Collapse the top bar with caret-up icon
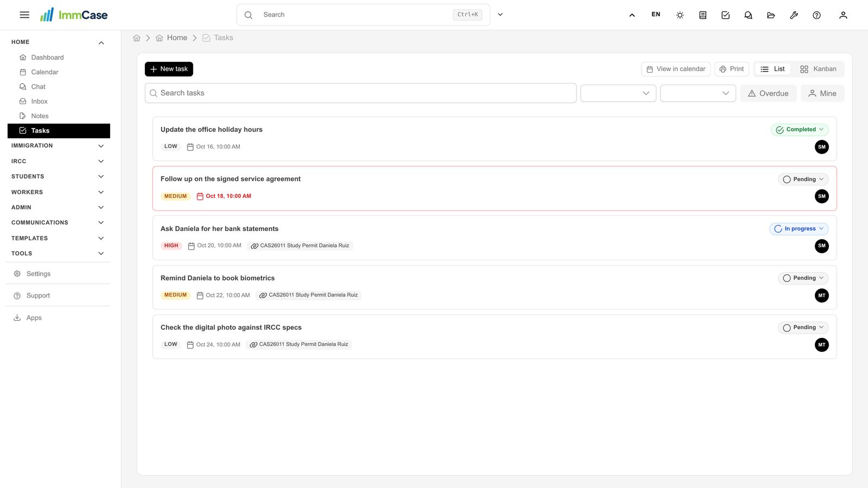 tap(632, 15)
